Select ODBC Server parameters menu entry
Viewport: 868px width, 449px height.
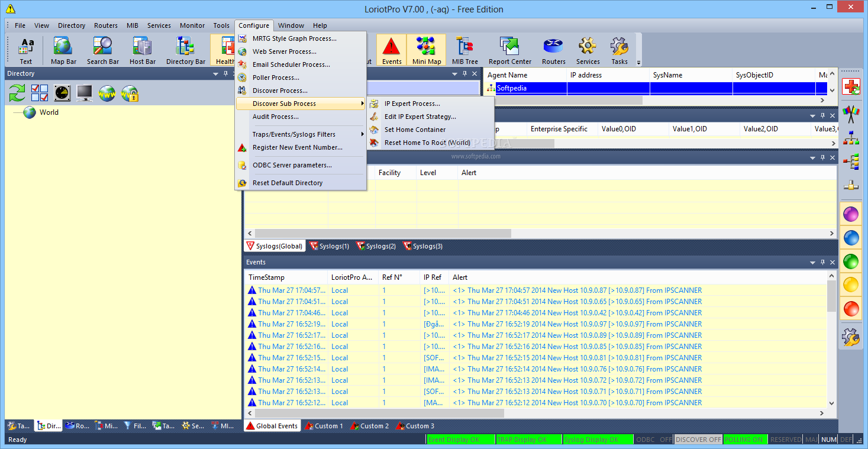(301, 165)
